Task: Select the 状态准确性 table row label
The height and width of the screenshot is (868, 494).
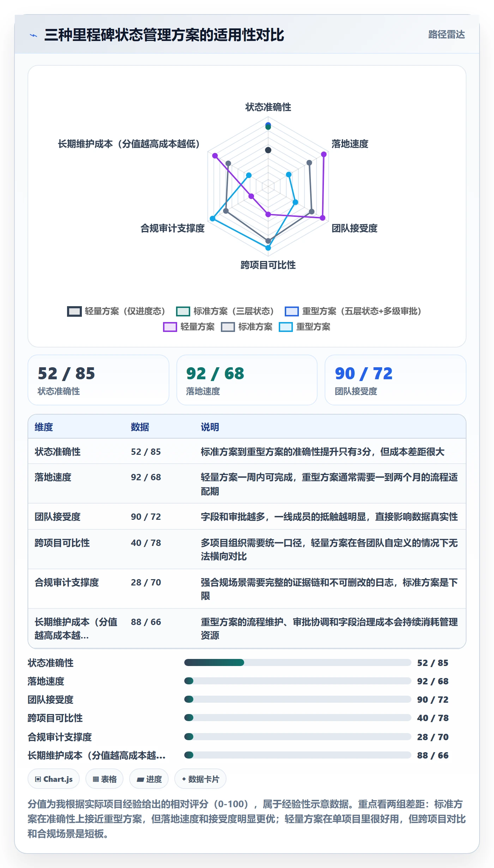Action: 58,452
